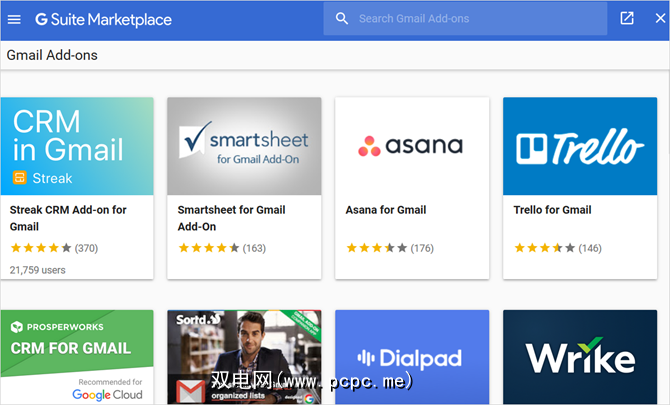Image resolution: width=670 pixels, height=405 pixels.
Task: Open the Smartsheet for Gmail Add-On title
Action: (x=231, y=218)
